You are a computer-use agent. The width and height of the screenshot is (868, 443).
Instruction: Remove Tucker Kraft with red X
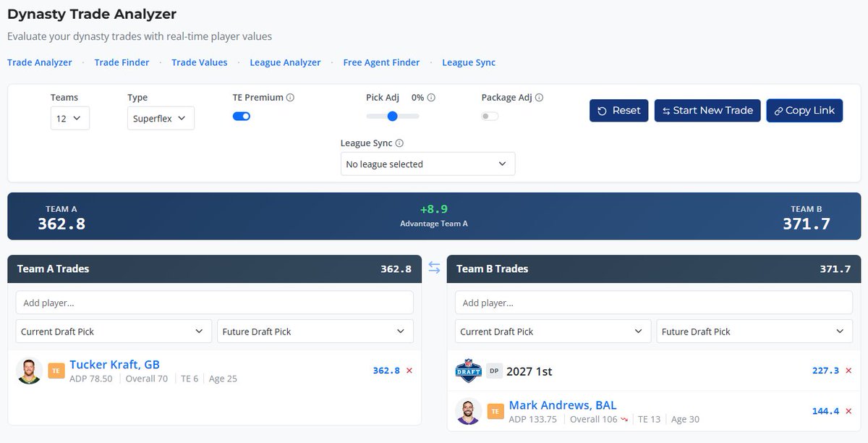coord(409,371)
